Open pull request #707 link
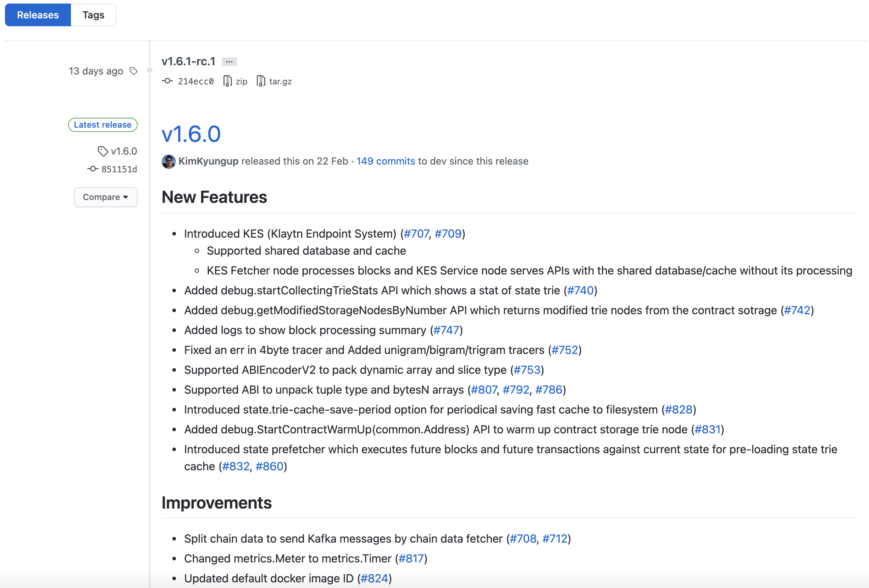Image resolution: width=869 pixels, height=588 pixels. 416,234
